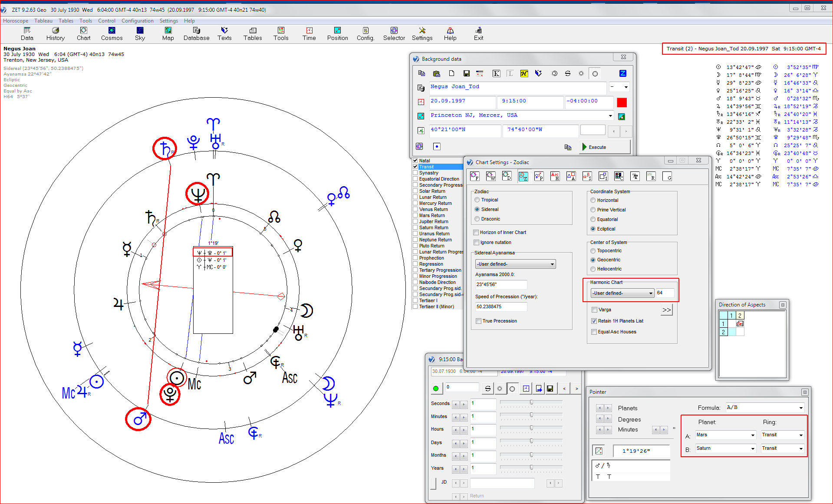Click the > step forward button in time panel

pyautogui.click(x=576, y=389)
